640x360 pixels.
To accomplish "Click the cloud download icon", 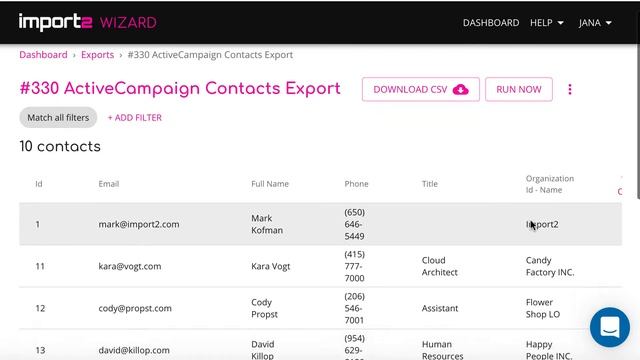I will (460, 89).
